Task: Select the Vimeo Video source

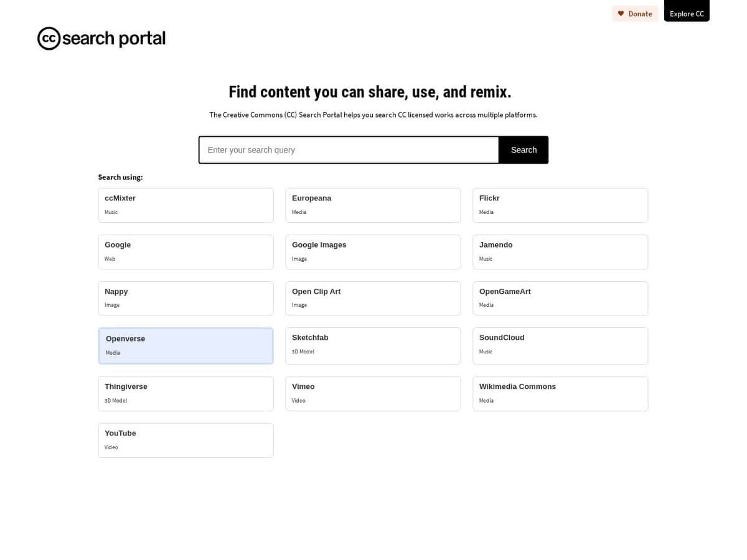Action: 373,394
